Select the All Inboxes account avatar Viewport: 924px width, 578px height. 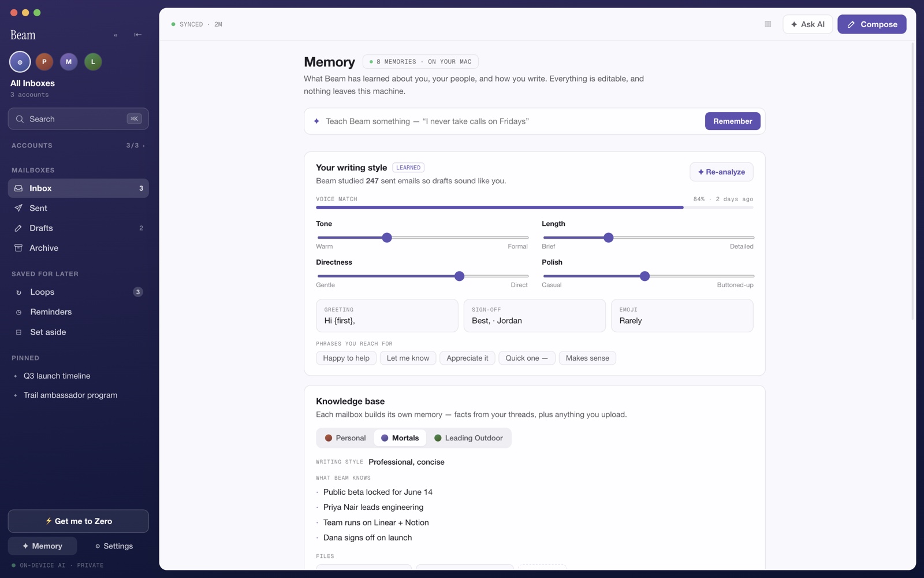(20, 62)
